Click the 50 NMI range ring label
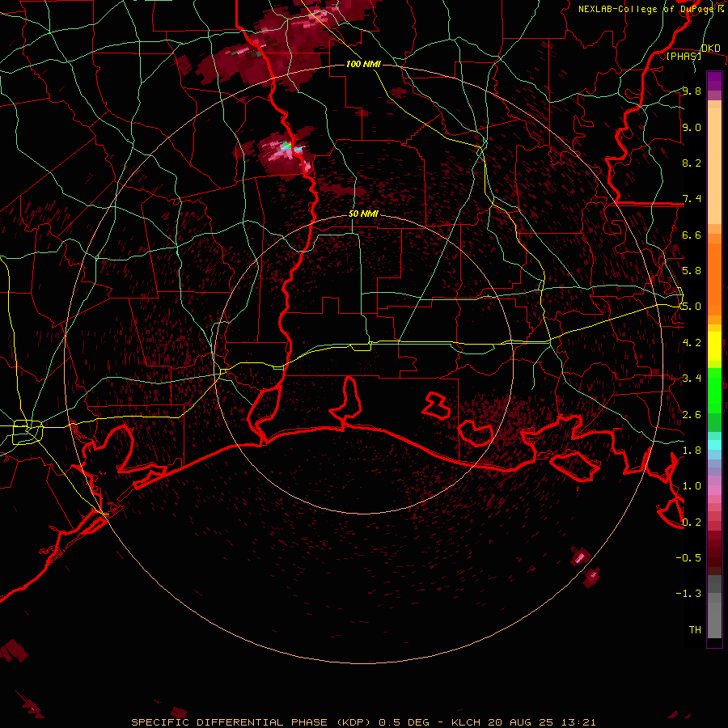Viewport: 728px width, 728px height. pyautogui.click(x=363, y=214)
